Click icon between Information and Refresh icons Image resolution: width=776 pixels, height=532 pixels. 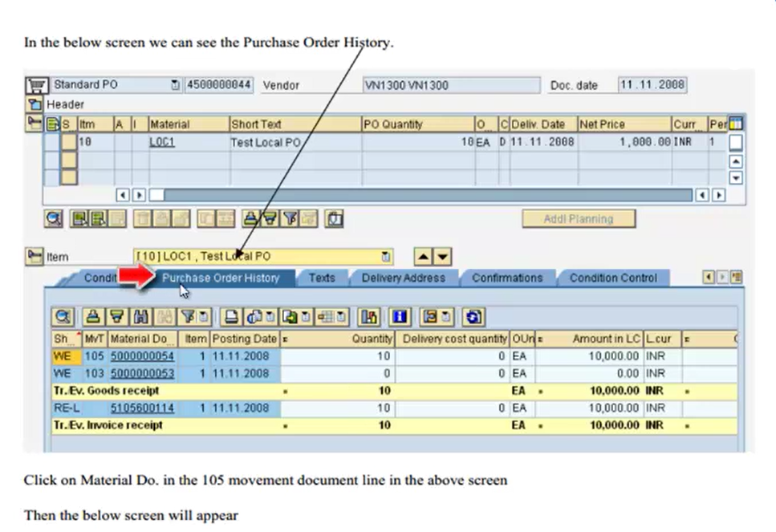click(x=430, y=317)
